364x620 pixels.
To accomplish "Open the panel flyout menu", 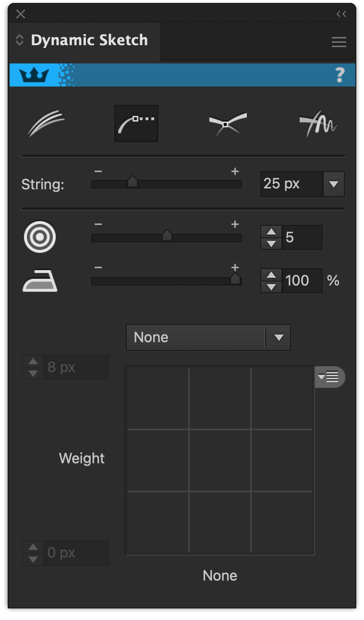I will pos(339,42).
